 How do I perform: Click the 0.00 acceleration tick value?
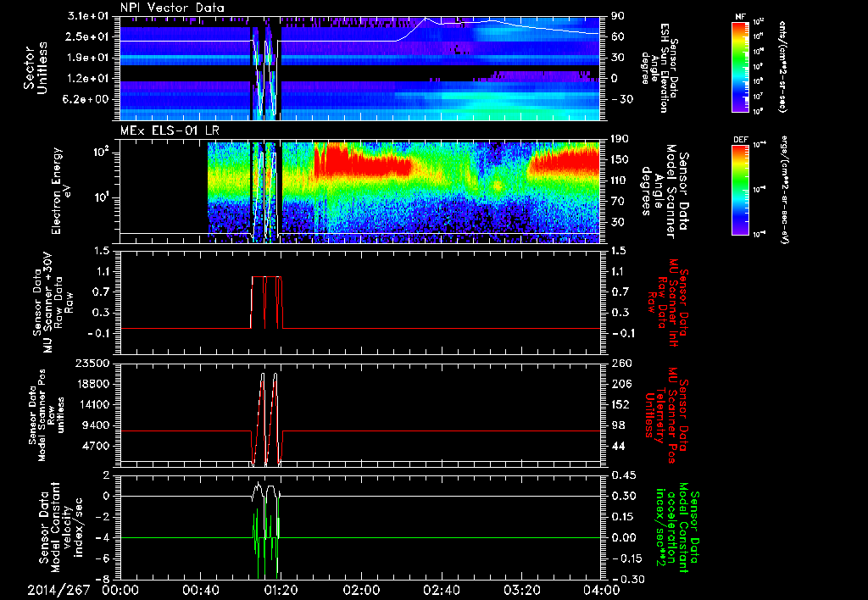[623, 537]
